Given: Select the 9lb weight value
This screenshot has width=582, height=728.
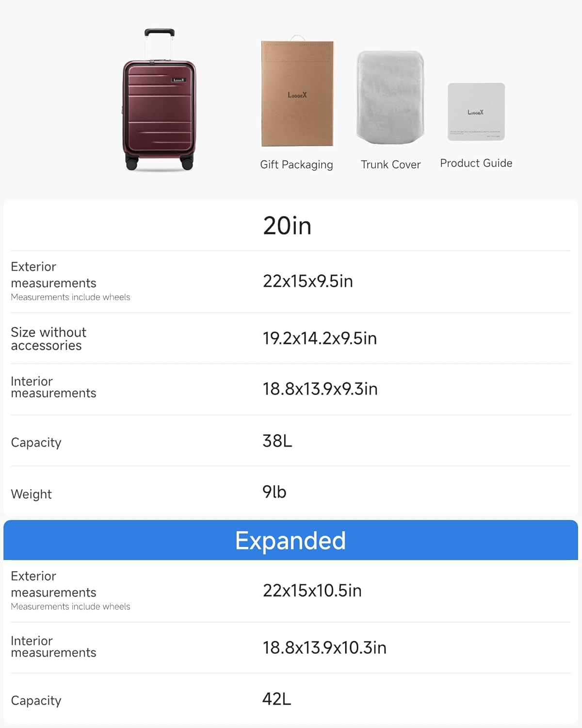Looking at the screenshot, I should tap(275, 492).
